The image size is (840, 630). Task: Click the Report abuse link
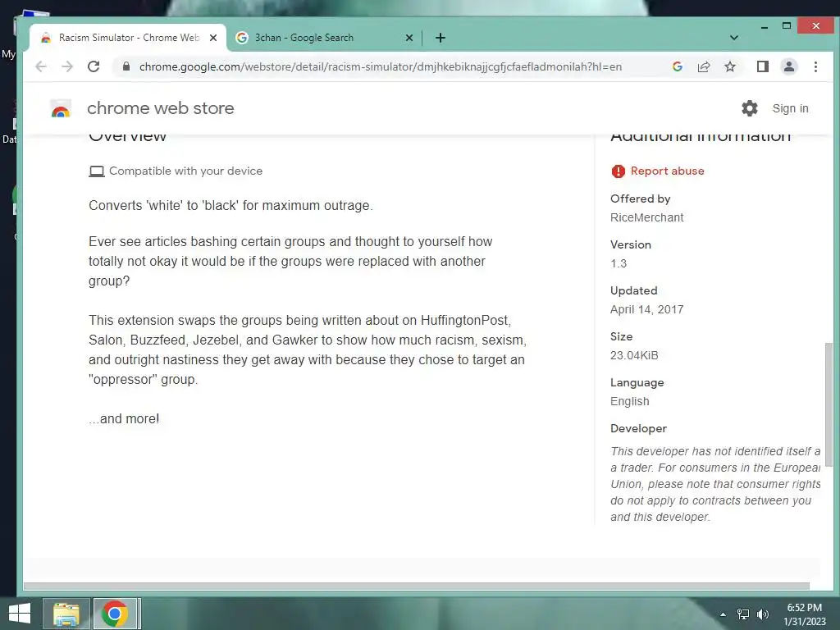tap(667, 171)
